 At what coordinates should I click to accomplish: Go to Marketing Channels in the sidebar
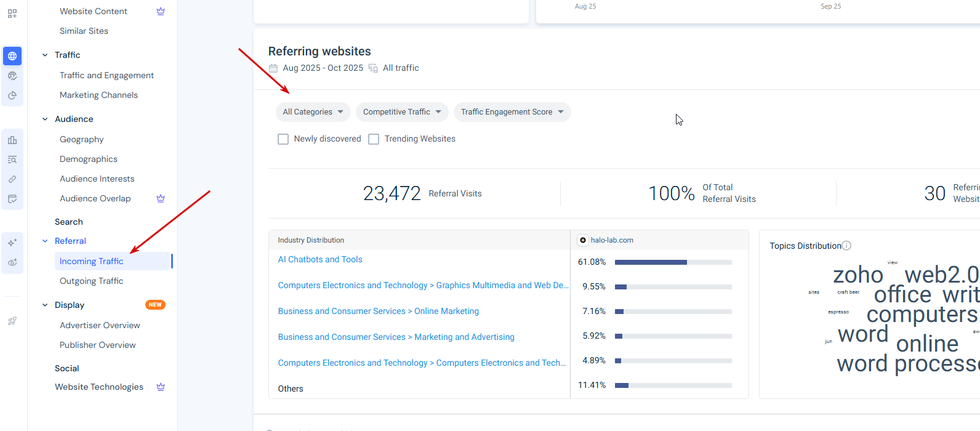98,95
